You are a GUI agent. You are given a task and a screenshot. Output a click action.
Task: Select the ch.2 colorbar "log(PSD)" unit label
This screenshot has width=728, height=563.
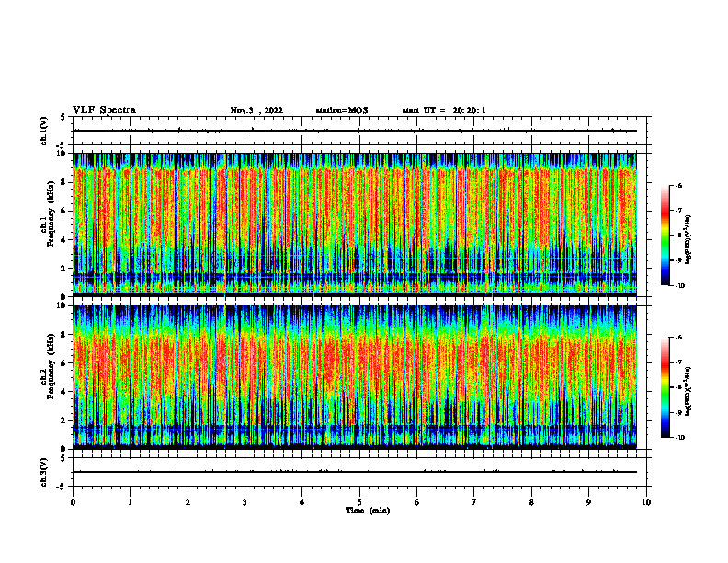(x=688, y=391)
